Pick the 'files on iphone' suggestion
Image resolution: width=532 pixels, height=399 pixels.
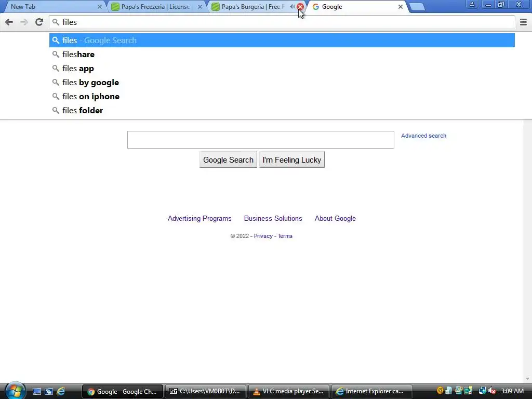(282, 96)
